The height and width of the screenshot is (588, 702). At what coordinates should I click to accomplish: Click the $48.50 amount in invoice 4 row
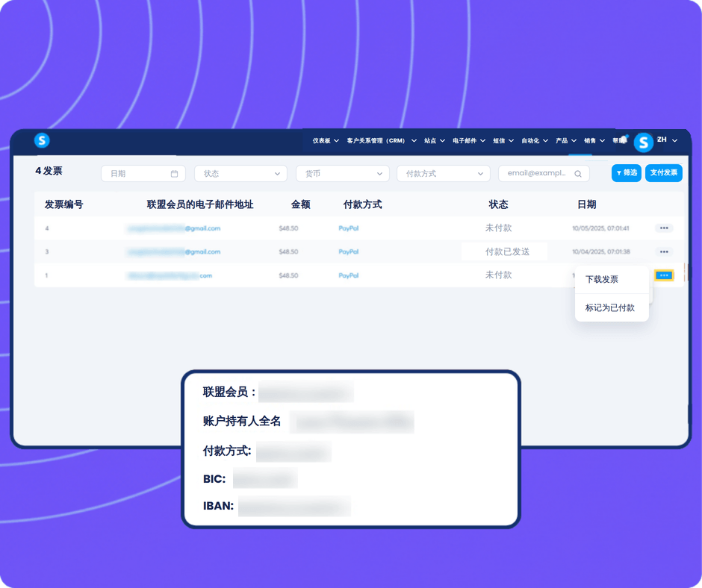click(288, 228)
